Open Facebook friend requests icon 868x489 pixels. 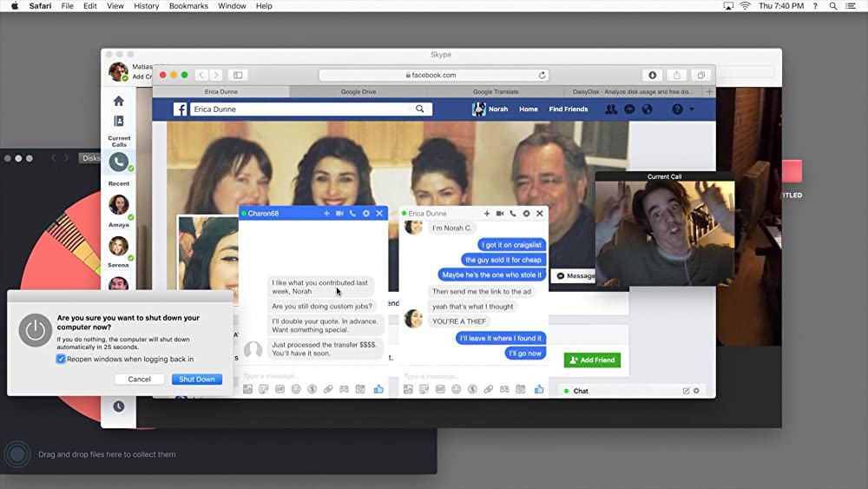coord(611,109)
